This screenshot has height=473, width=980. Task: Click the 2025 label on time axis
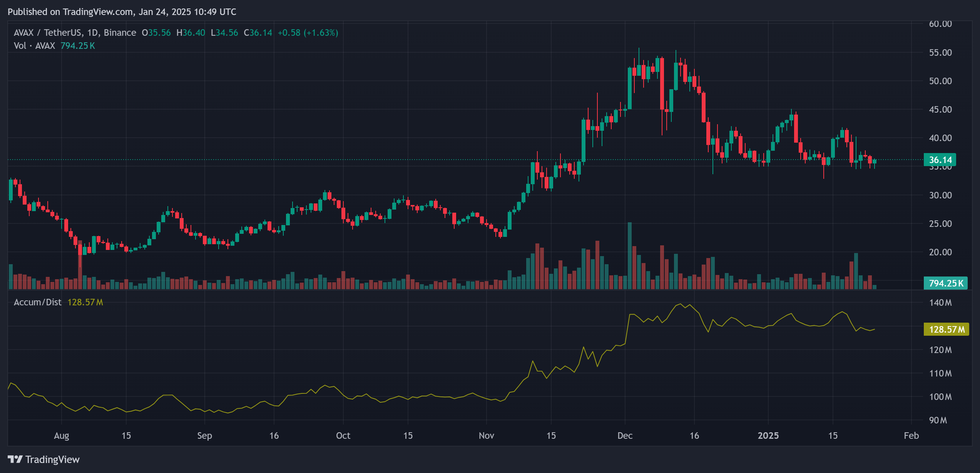coord(768,436)
